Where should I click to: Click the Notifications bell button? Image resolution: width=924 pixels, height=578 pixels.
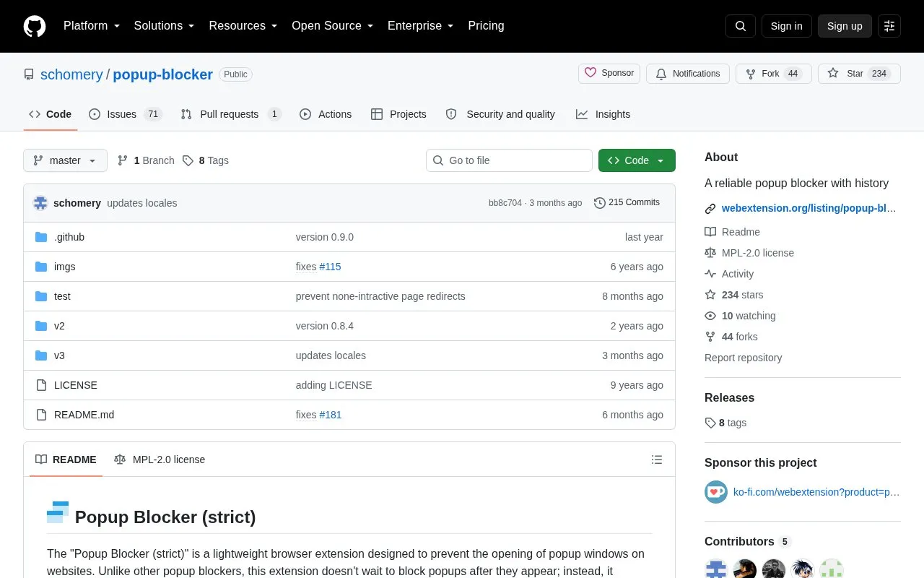[688, 74]
